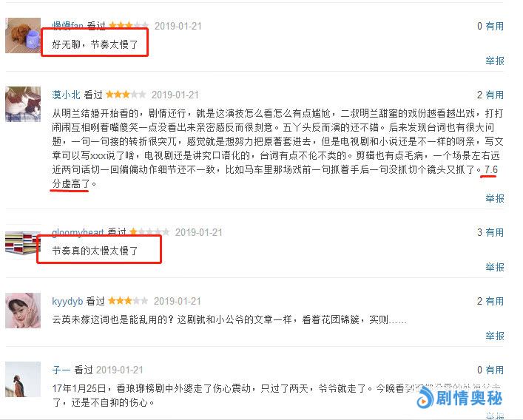Report 漠小北's long review via 举报
The height and width of the screenshot is (420, 523).
pos(494,198)
